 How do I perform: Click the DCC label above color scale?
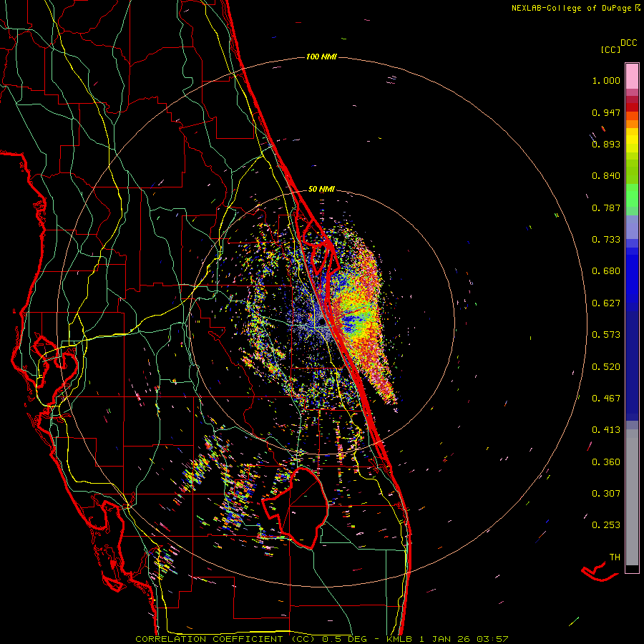(x=629, y=43)
